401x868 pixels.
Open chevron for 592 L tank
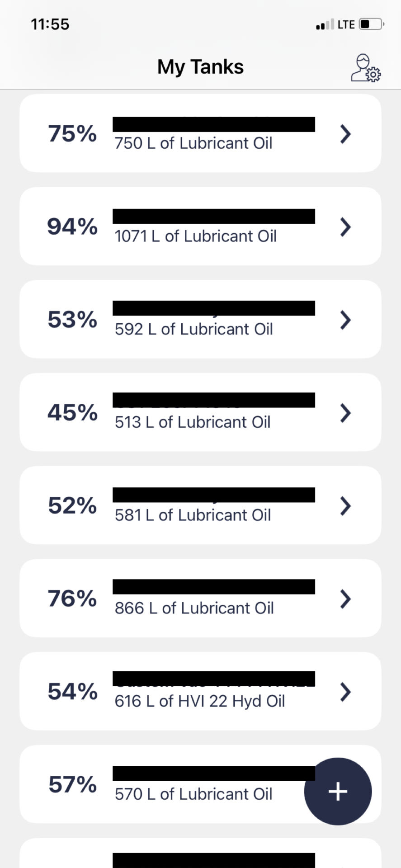click(x=345, y=320)
